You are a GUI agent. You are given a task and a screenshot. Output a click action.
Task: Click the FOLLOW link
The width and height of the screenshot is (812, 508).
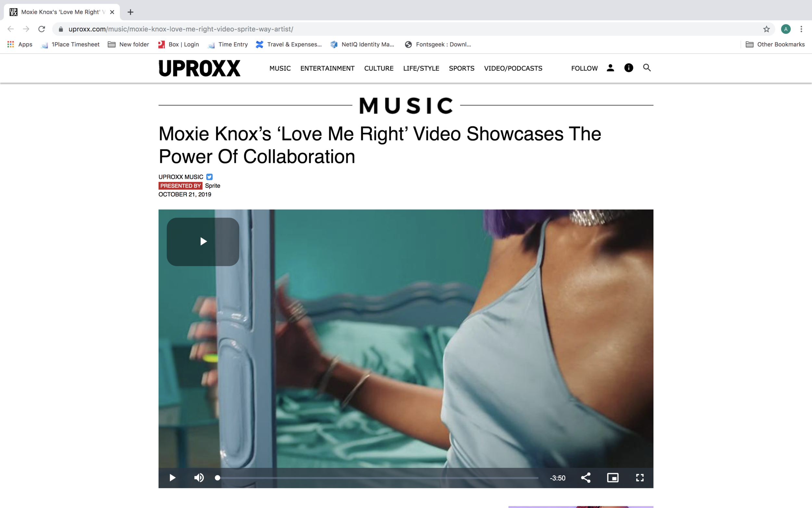[x=584, y=68]
